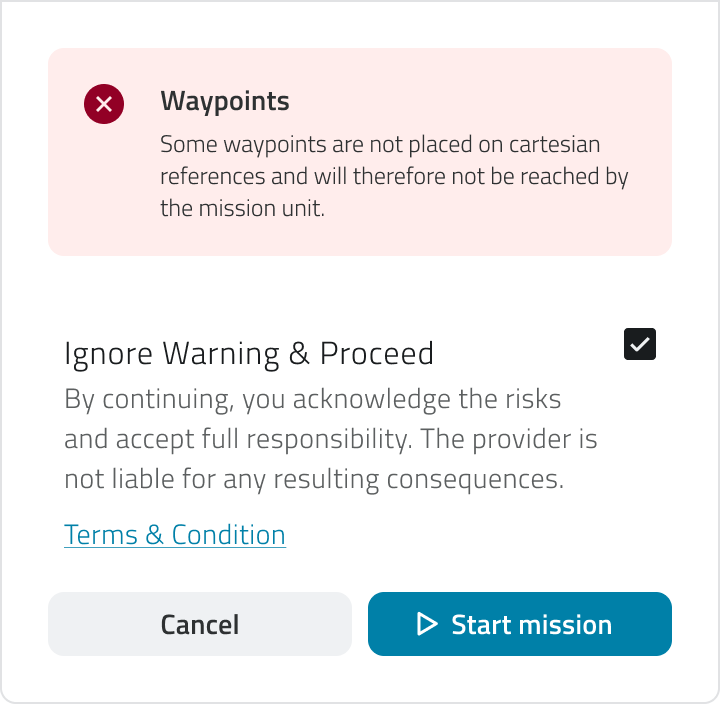The height and width of the screenshot is (704, 720).
Task: Click the red error X icon
Action: pos(104,104)
